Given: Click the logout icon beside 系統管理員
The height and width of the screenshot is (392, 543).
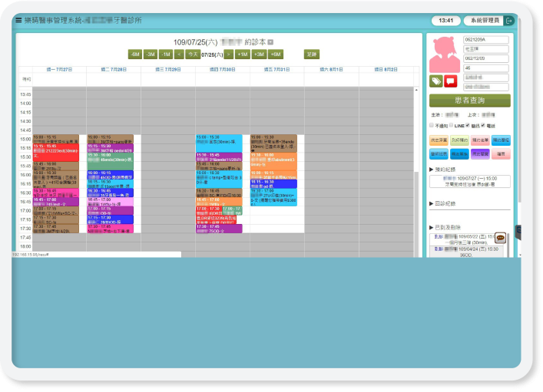Looking at the screenshot, I should 508,20.
